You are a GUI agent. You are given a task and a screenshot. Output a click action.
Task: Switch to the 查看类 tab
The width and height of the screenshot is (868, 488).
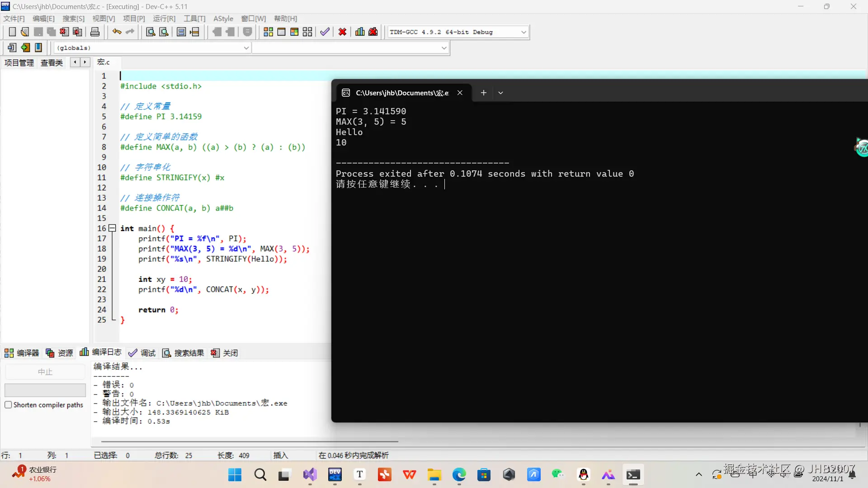coord(52,63)
